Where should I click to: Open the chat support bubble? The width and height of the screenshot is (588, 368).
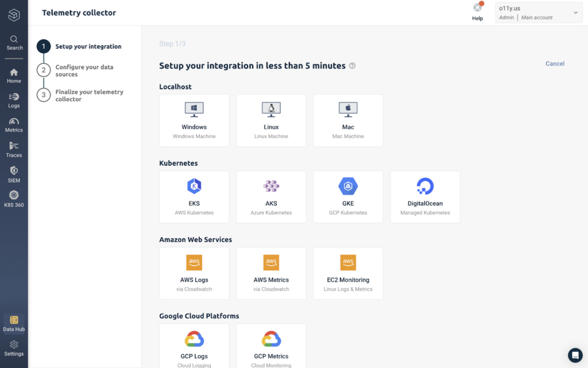coord(575,355)
